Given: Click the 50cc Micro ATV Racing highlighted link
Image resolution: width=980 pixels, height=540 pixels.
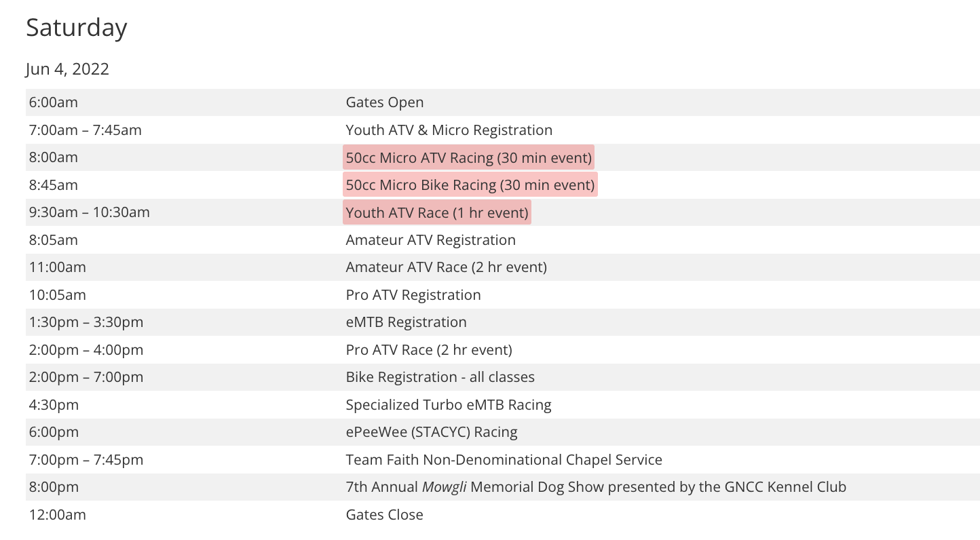Looking at the screenshot, I should [x=468, y=157].
